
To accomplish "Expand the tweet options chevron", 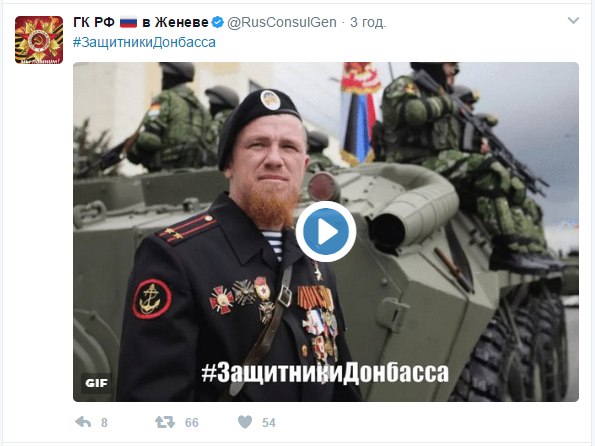I will [x=573, y=20].
